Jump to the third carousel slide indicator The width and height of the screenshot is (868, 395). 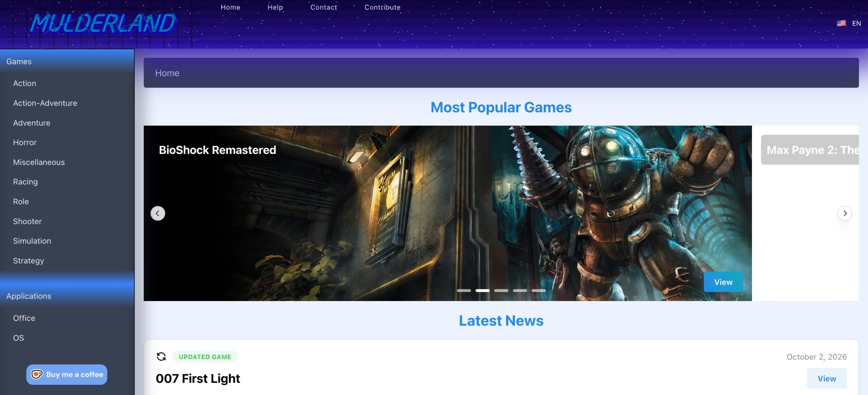[501, 291]
